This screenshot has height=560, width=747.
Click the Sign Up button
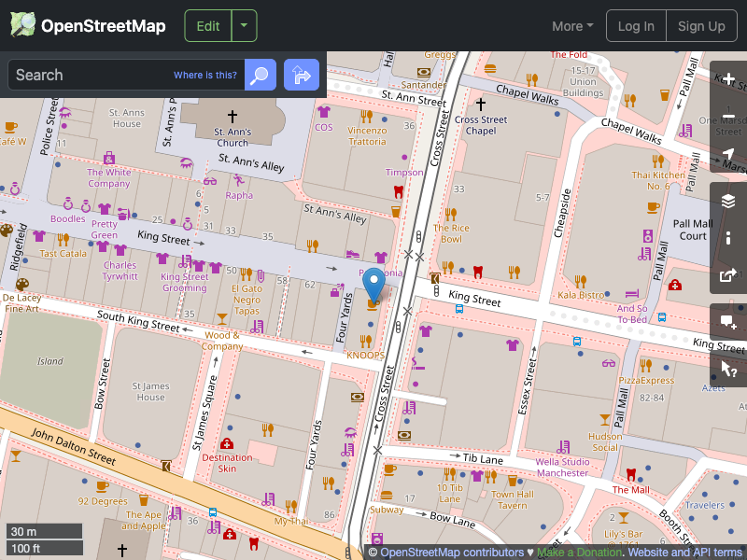tap(701, 25)
